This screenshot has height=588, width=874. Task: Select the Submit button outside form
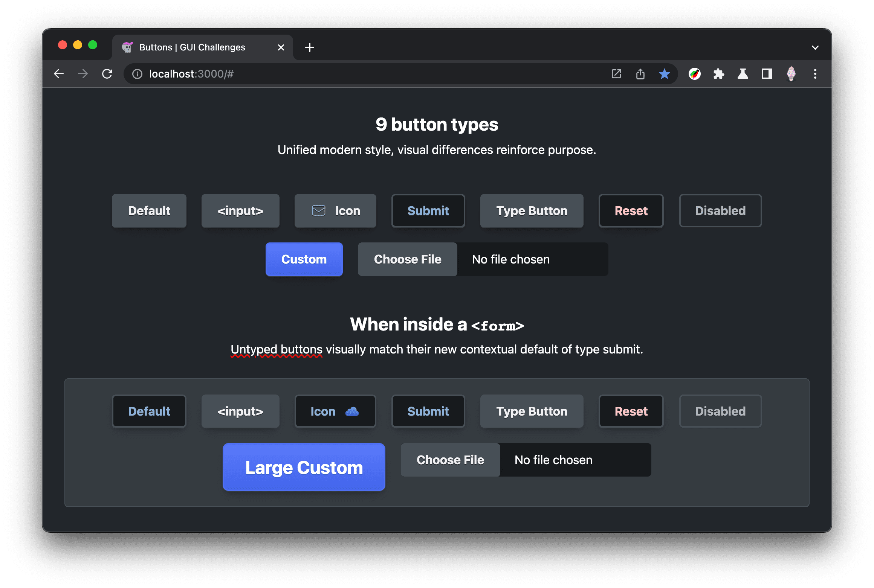[x=428, y=211]
